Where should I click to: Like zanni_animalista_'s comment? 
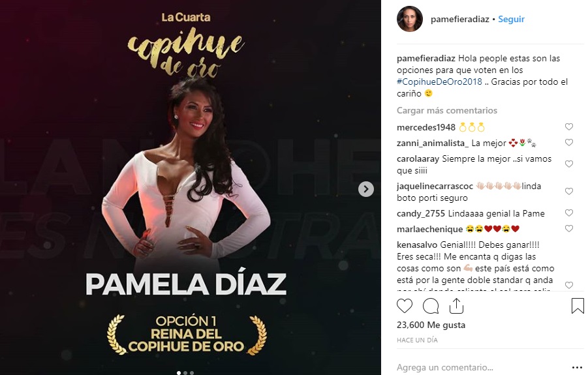point(569,142)
